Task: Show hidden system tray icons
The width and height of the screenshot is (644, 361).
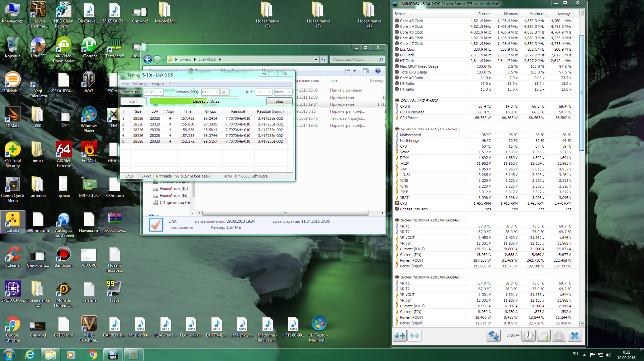Action: [x=584, y=355]
